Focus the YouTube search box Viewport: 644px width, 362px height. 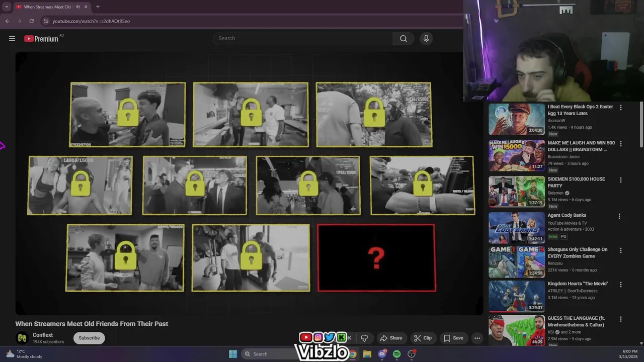click(x=303, y=39)
